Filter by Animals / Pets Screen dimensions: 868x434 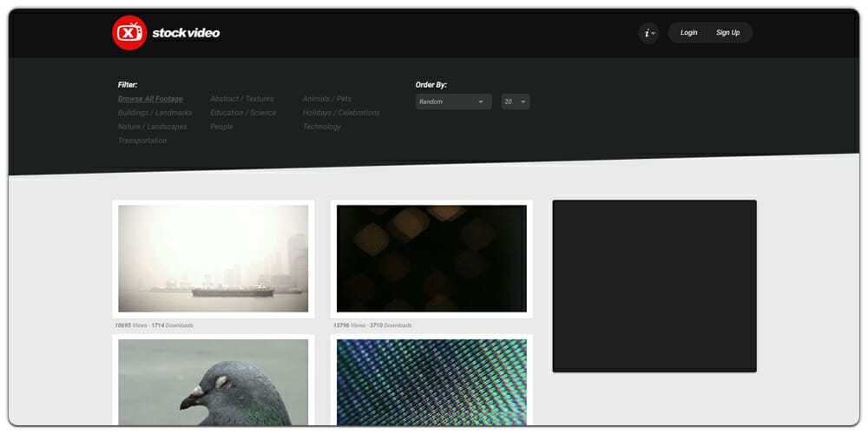pyautogui.click(x=326, y=99)
